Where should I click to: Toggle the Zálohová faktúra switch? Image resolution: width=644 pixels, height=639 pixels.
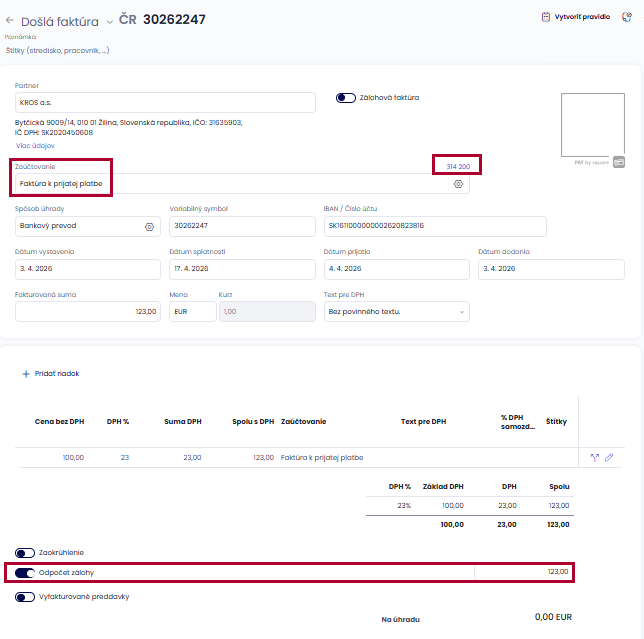(x=346, y=98)
